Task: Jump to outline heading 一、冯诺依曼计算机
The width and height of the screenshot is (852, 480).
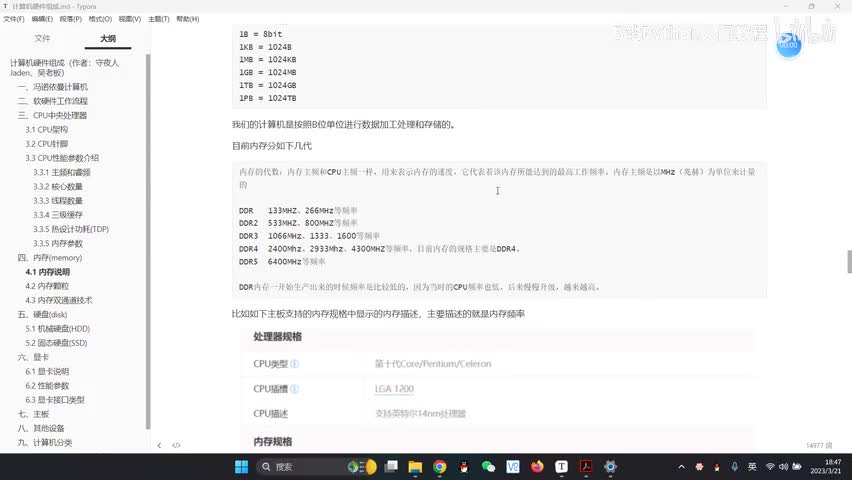Action: coord(53,87)
